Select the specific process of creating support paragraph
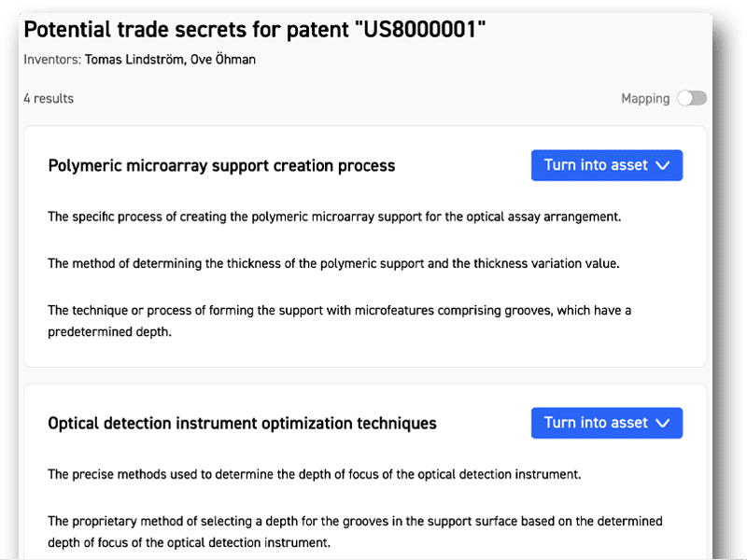 coord(334,217)
